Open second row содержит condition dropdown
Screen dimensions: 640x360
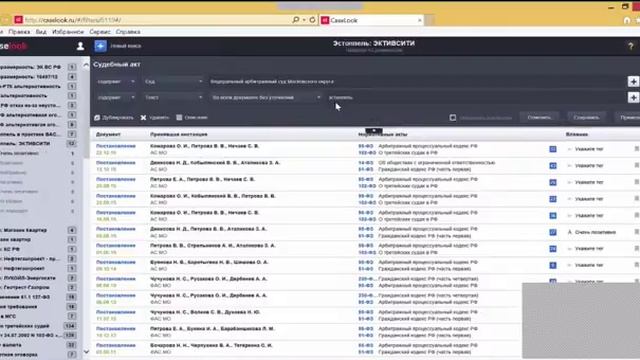116,98
